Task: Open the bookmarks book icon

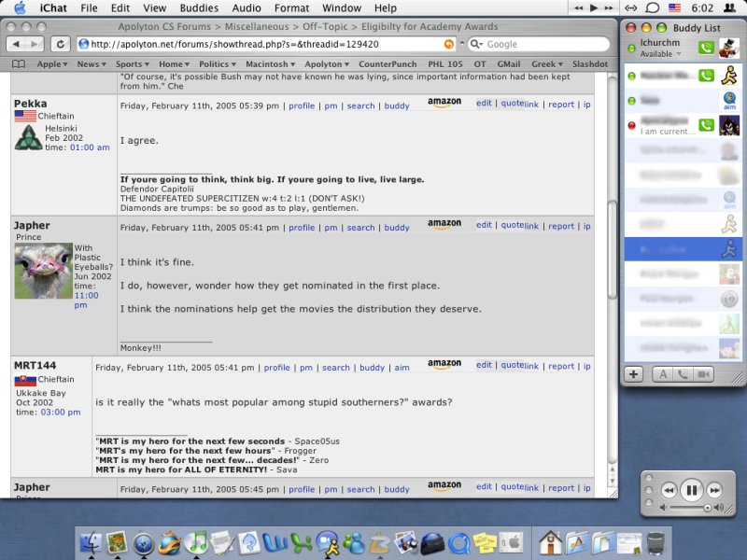Action: (x=18, y=64)
